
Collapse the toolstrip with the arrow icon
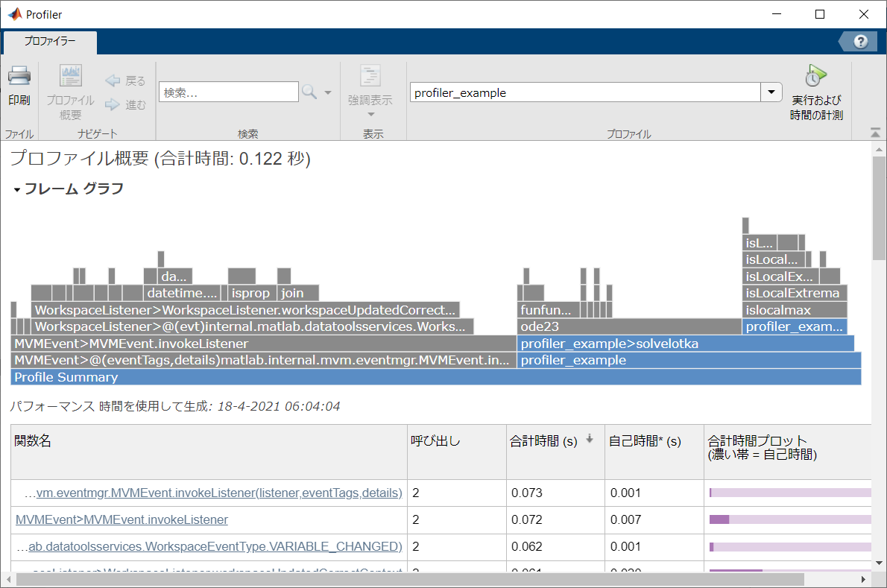click(x=875, y=133)
